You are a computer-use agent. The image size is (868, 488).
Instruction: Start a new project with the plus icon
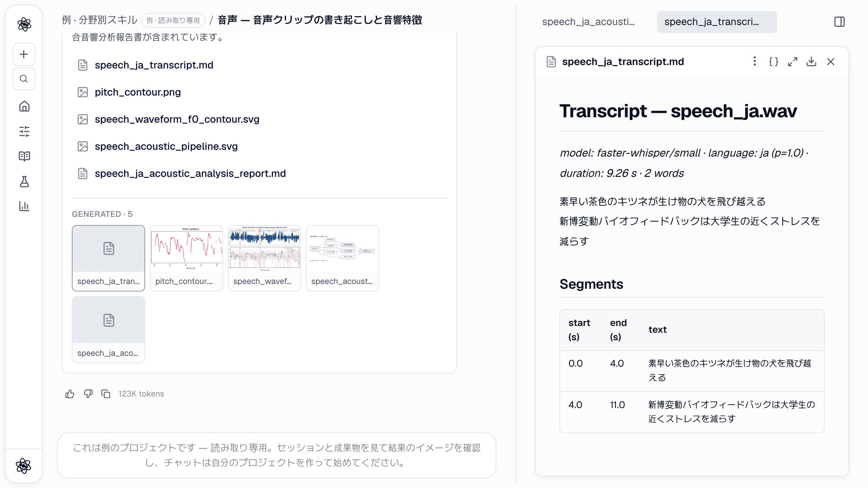(24, 54)
